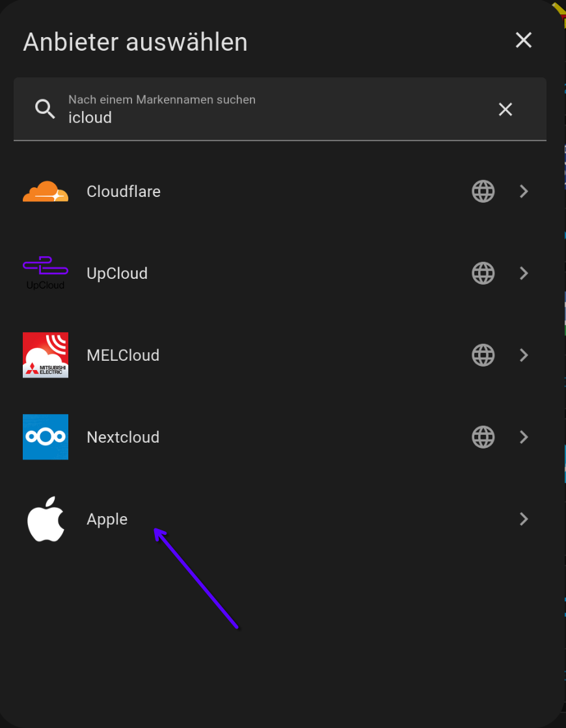Open Apple integrations with the chevron
This screenshot has height=728, width=566.
tap(524, 519)
